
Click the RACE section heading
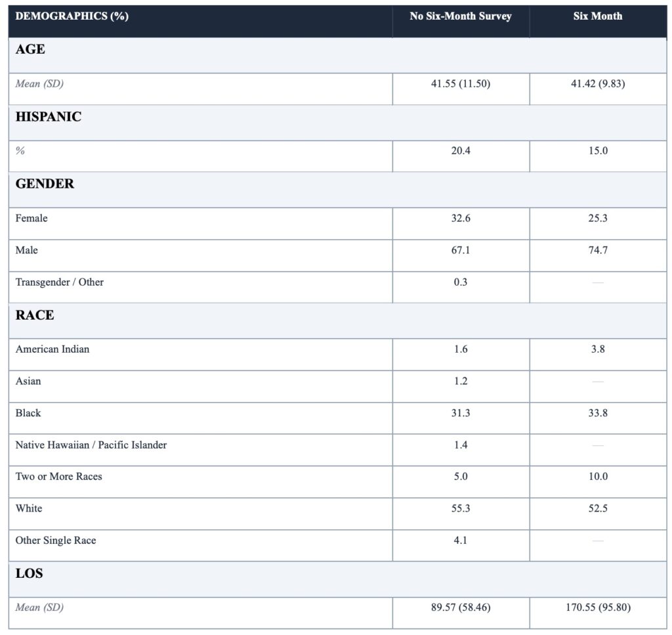(x=35, y=315)
